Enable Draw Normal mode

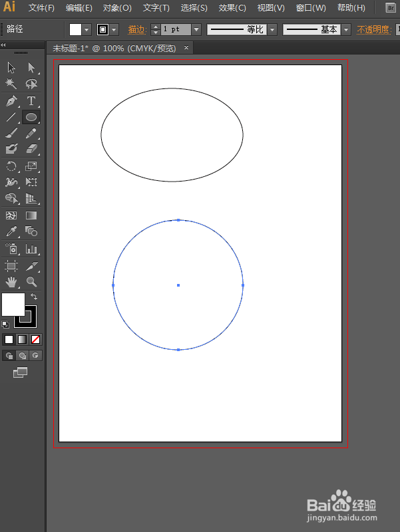point(9,356)
